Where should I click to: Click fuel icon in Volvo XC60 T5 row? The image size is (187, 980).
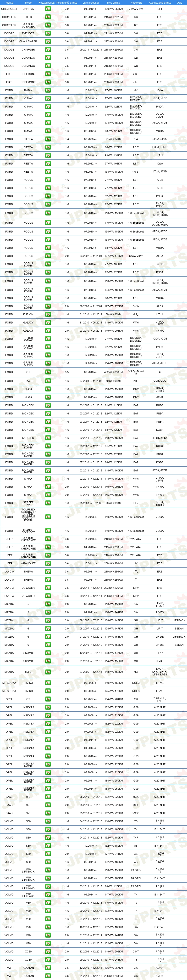tap(48, 960)
